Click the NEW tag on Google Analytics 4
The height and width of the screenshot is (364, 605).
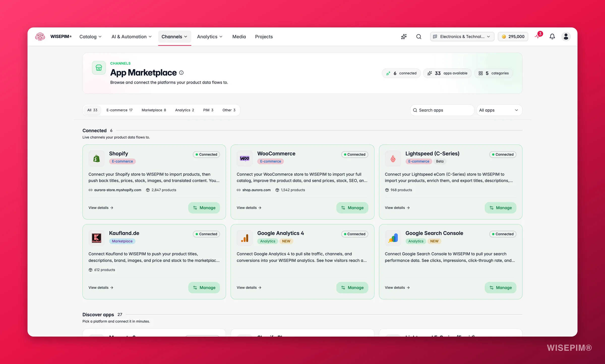click(286, 241)
